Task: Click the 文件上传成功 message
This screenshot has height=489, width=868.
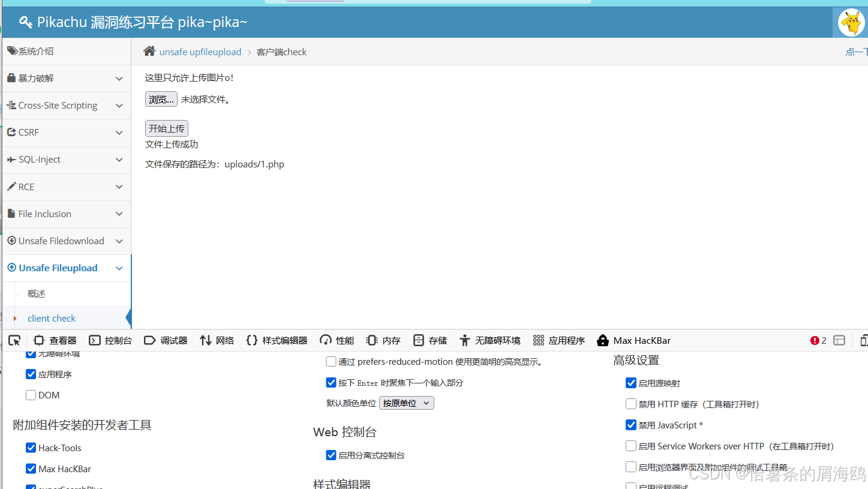Action: [172, 144]
